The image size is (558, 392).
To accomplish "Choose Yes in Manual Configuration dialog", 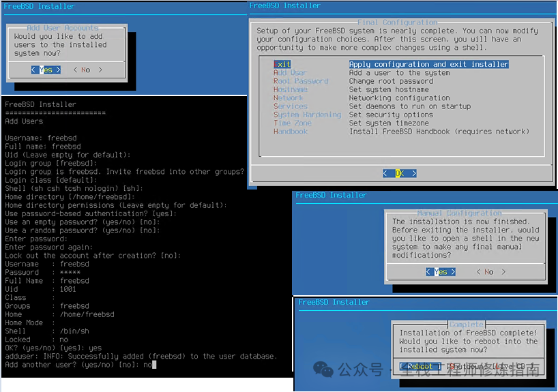I will pyautogui.click(x=441, y=272).
